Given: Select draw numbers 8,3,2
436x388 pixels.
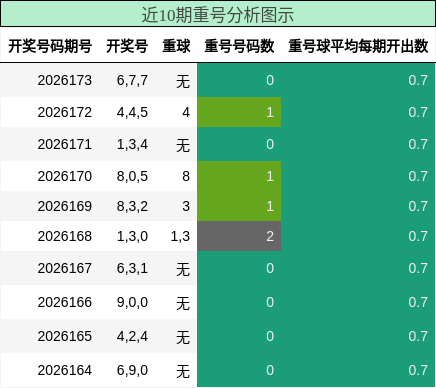Looking at the screenshot, I should click(132, 206).
